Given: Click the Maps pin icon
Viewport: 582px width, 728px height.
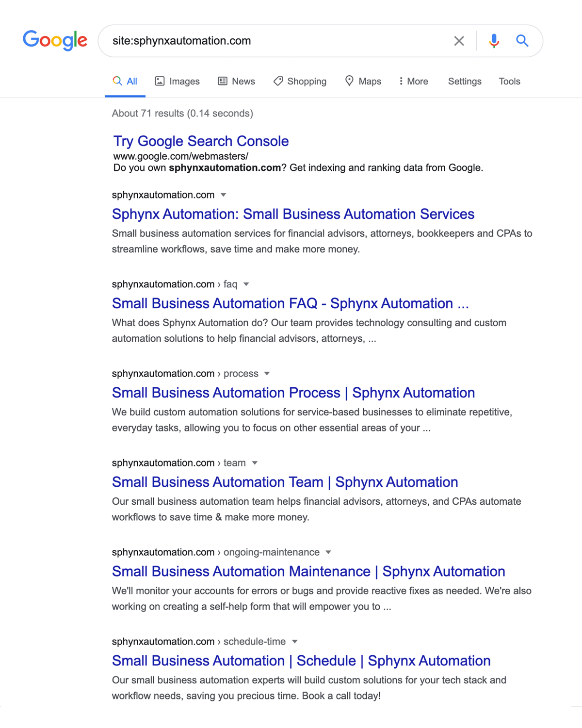Looking at the screenshot, I should coord(350,81).
